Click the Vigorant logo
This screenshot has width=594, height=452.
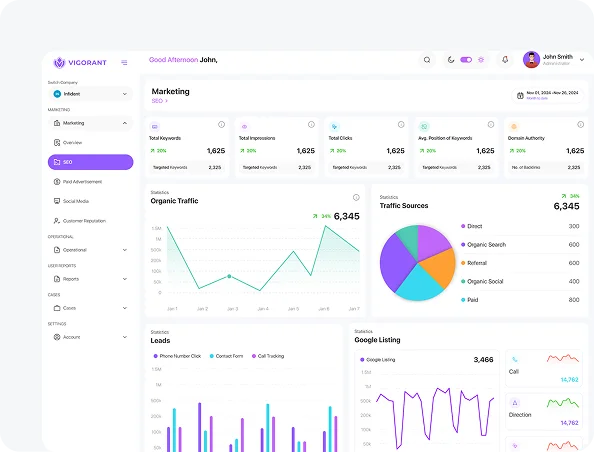tap(80, 63)
